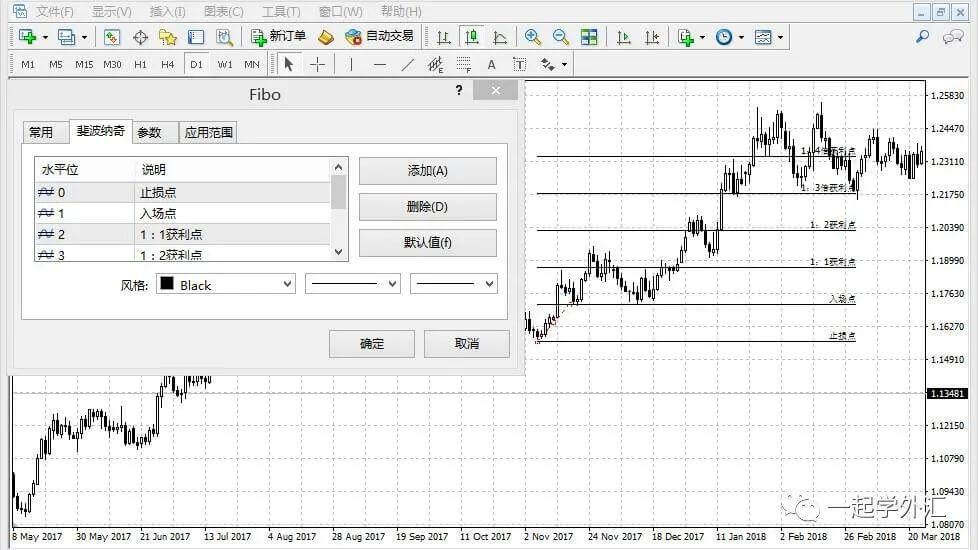
Task: Click the Zoom In magnifier icon
Action: (533, 37)
